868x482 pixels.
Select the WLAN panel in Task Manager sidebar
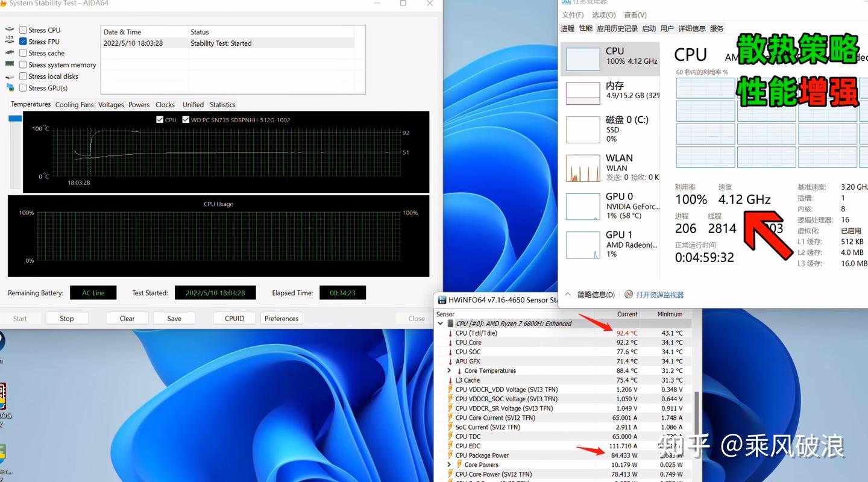(582, 167)
